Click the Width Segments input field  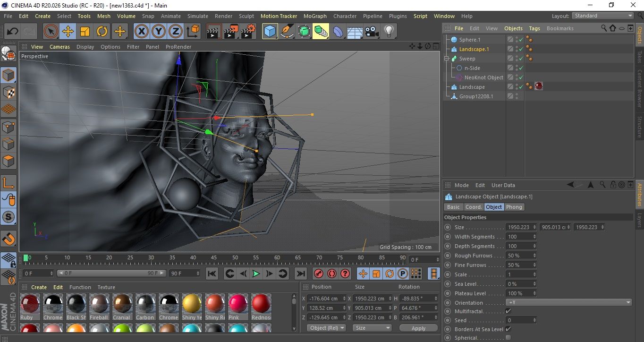click(x=521, y=237)
